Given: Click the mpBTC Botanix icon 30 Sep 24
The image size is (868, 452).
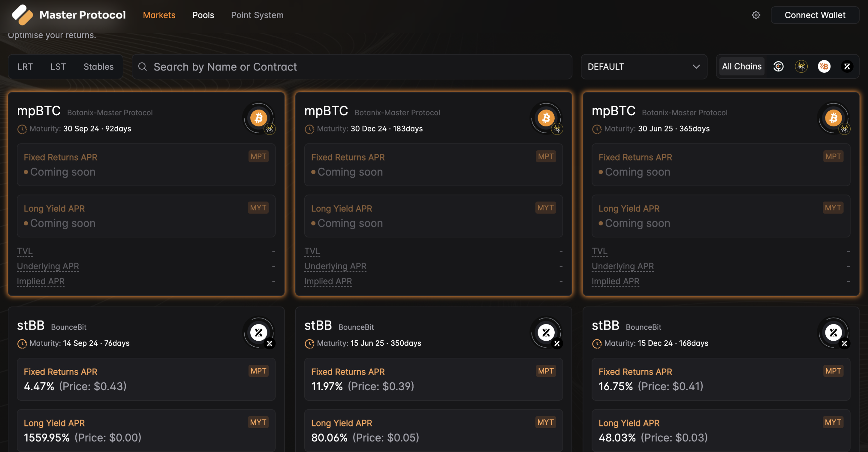Looking at the screenshot, I should coord(259,118).
